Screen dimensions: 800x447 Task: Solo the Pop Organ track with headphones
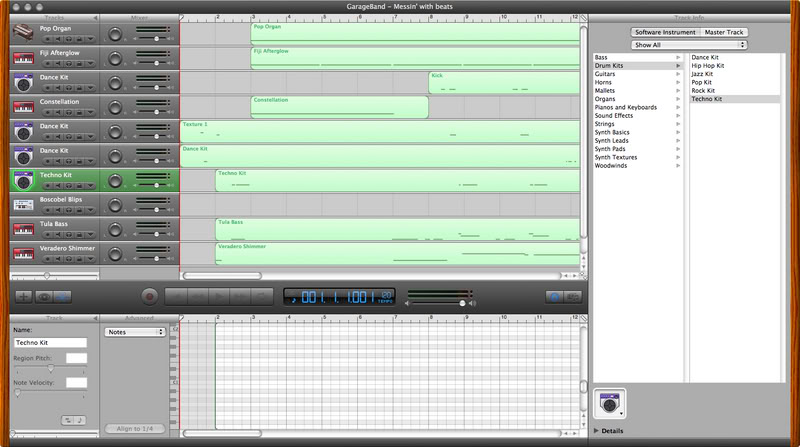click(x=69, y=39)
